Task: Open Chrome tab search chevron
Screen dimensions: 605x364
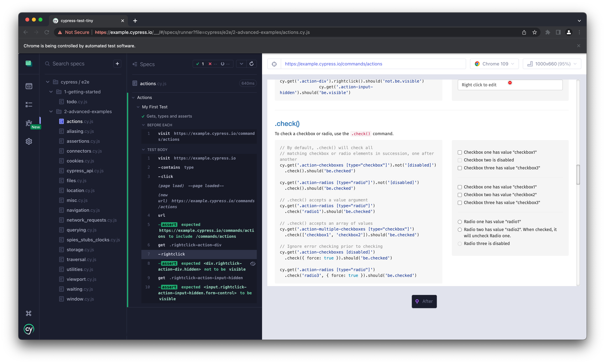Action: tap(579, 21)
